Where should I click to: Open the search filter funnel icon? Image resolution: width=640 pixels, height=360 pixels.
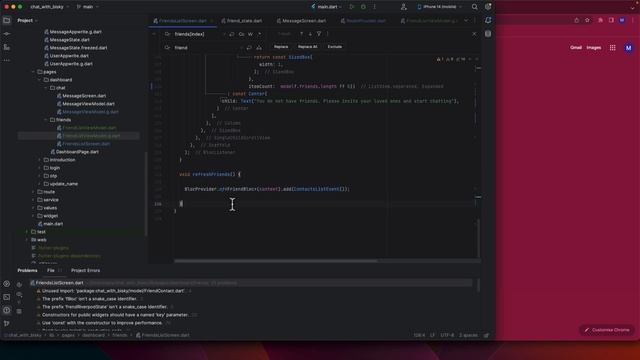click(x=319, y=34)
